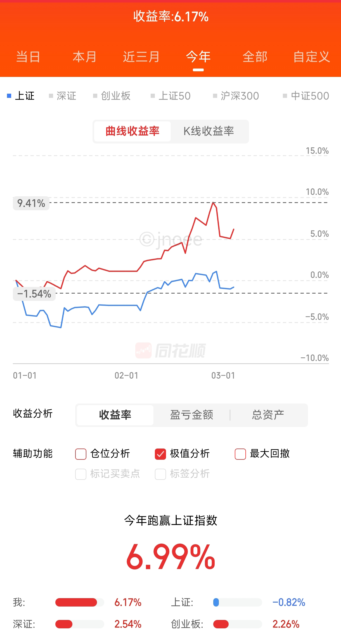Switch to the 当日 tab
The height and width of the screenshot is (644, 341).
(x=28, y=57)
